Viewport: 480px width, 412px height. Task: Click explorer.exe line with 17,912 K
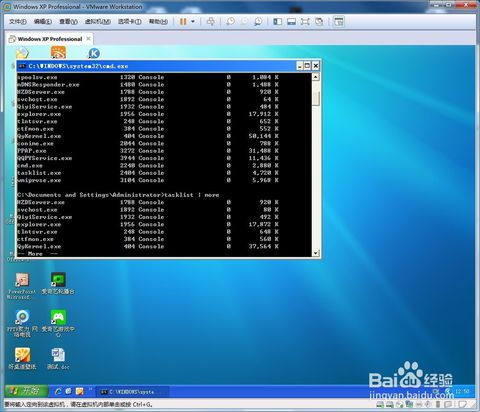[x=148, y=114]
